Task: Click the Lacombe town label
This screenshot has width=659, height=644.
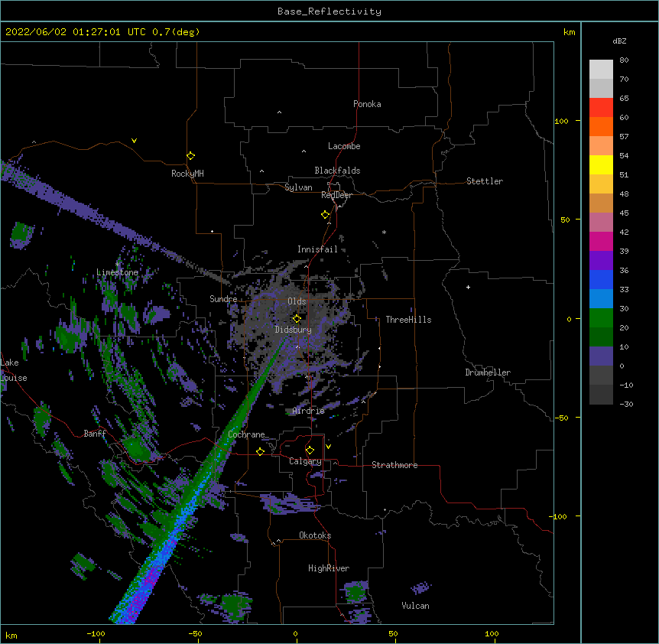Action: tap(344, 146)
